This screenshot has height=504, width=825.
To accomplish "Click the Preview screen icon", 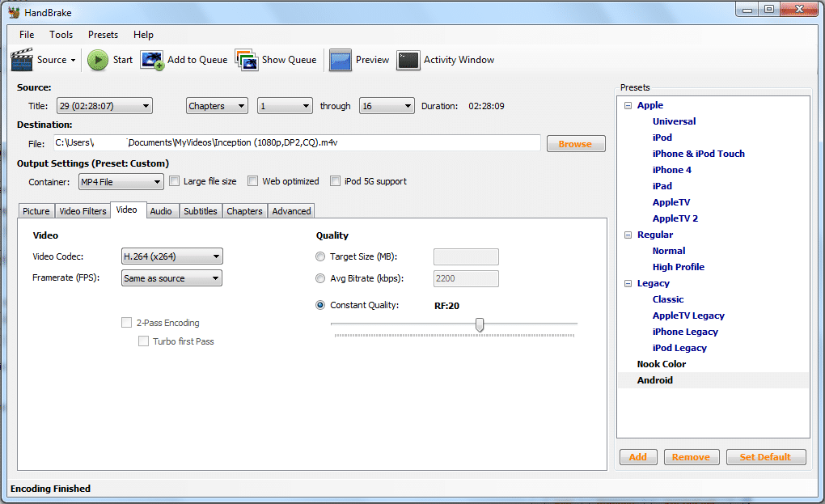I will [341, 60].
